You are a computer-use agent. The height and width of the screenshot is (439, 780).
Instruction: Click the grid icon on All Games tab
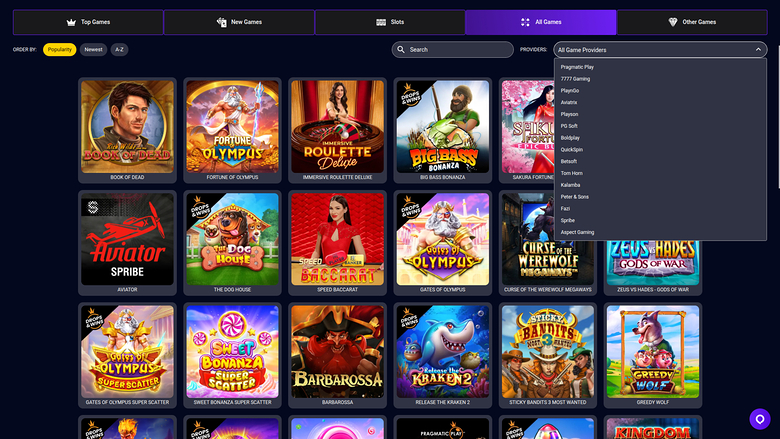525,22
